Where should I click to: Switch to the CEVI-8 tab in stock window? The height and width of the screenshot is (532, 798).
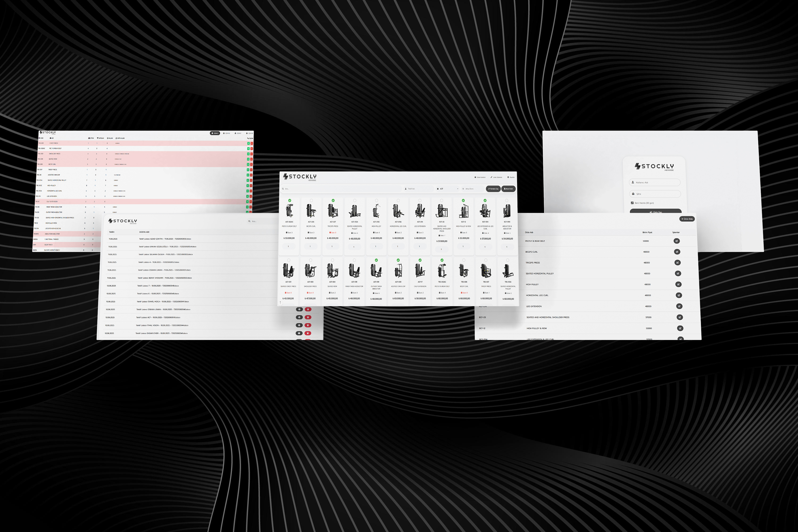pos(250,133)
